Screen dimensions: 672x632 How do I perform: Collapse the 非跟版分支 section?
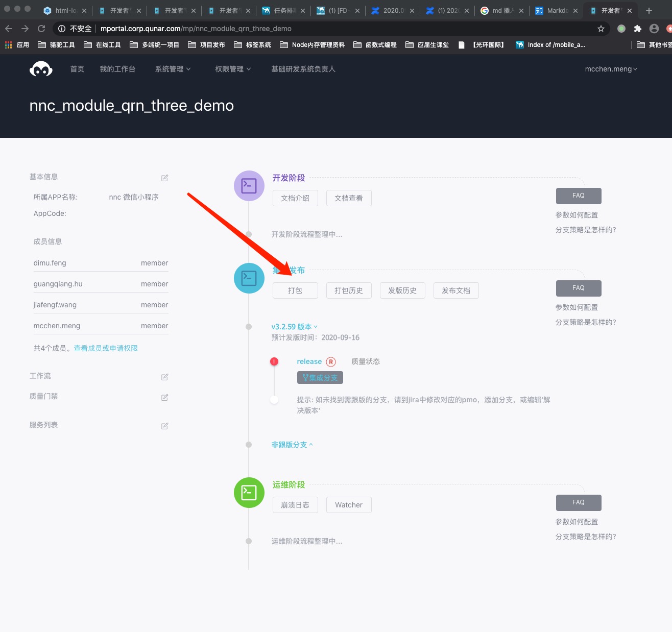pyautogui.click(x=292, y=445)
